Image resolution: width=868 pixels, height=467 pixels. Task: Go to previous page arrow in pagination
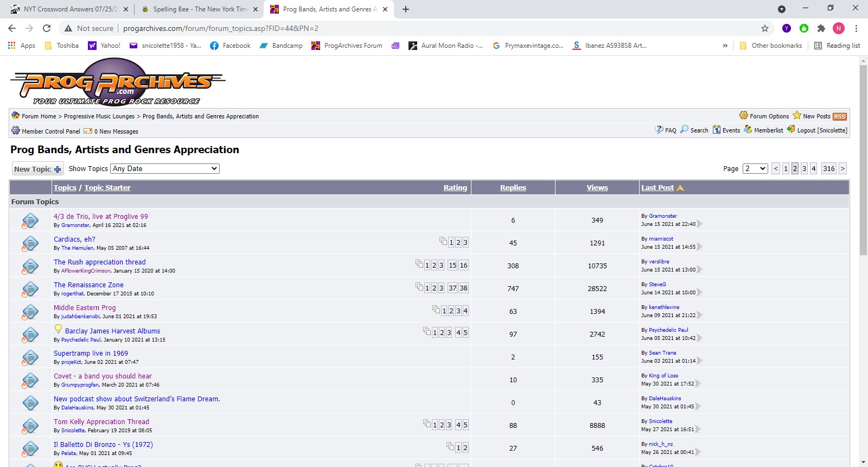[x=776, y=168]
